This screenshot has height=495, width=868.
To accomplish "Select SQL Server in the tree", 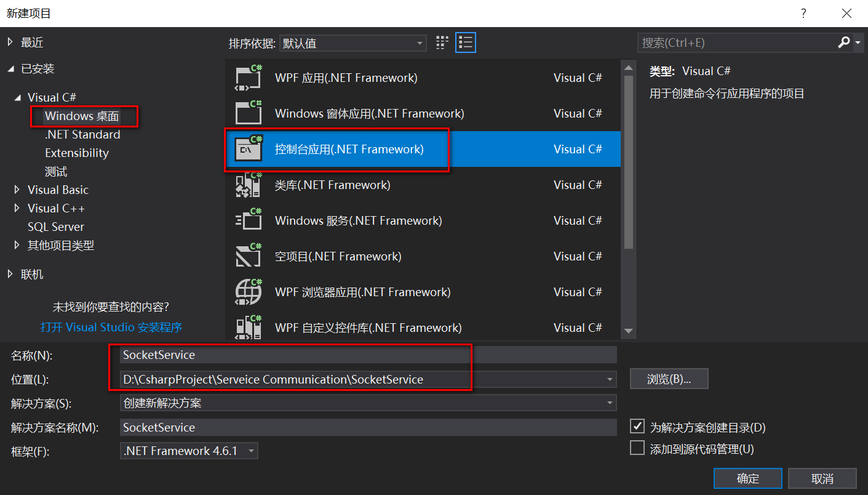I will pyautogui.click(x=56, y=227).
